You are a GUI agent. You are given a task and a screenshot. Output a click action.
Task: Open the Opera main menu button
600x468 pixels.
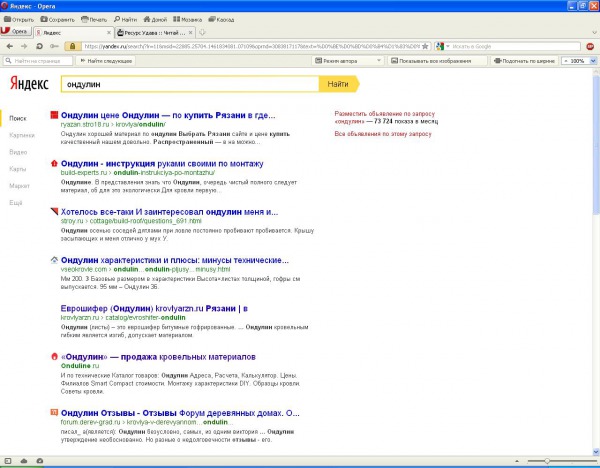(x=15, y=31)
